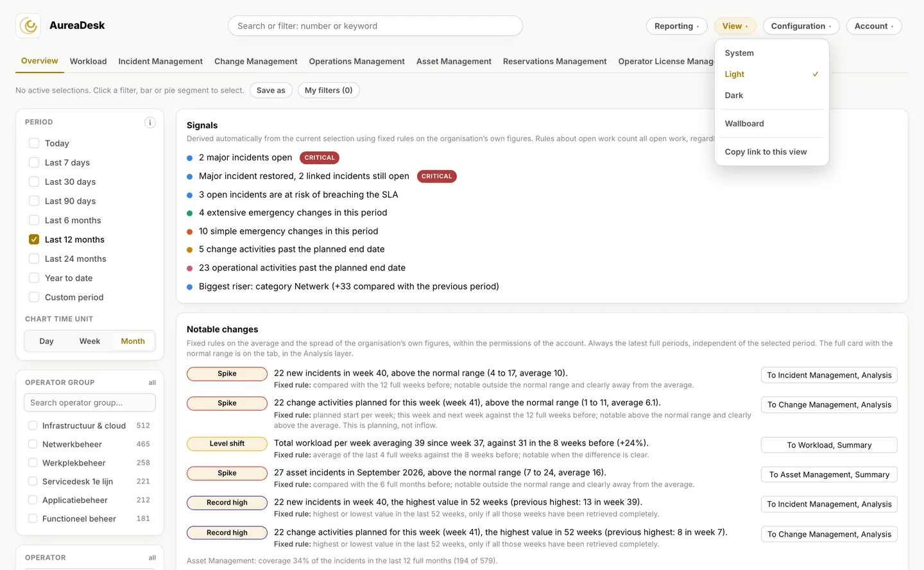Click To Workload, Summary button
This screenshot has width=924, height=570.
pos(829,445)
